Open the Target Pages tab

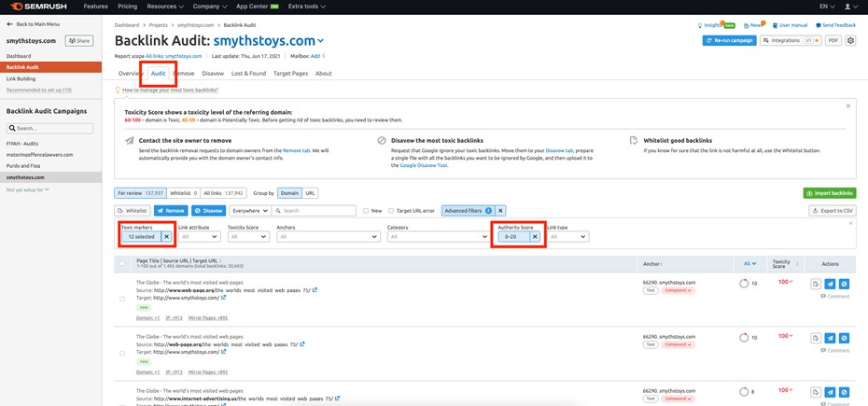point(290,73)
